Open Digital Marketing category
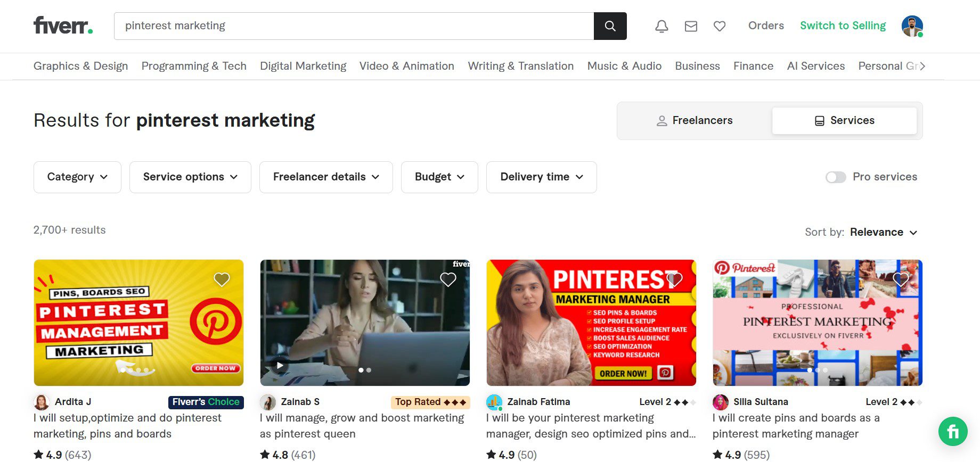 tap(303, 66)
